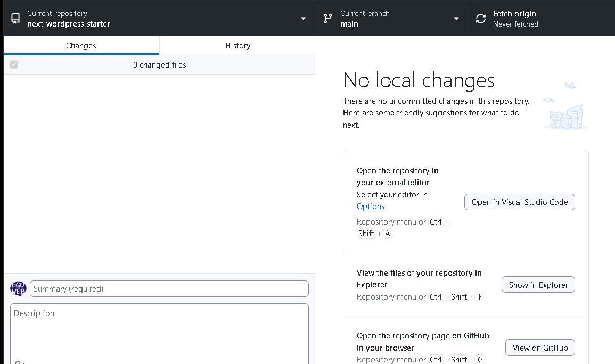Open the repository list via next-wordpress-starter name
615x364 pixels.
(x=69, y=24)
